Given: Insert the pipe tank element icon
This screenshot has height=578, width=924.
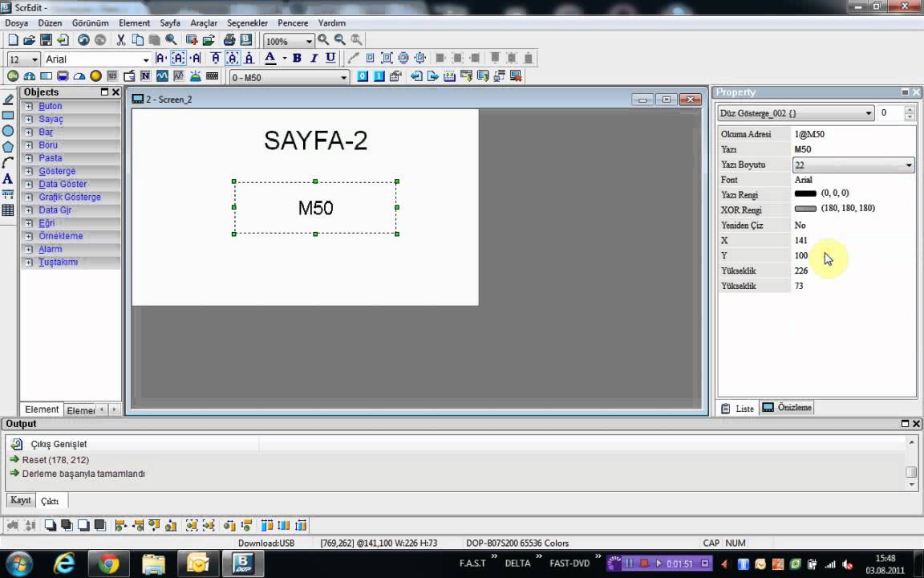Looking at the screenshot, I should click(63, 76).
